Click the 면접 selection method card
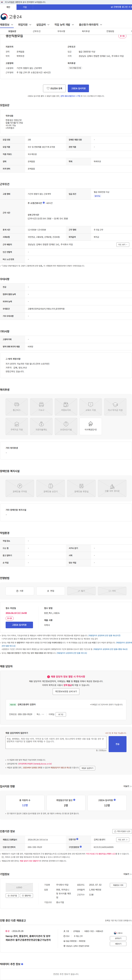This screenshot has height=980, width=132. pyautogui.click(x=50, y=591)
